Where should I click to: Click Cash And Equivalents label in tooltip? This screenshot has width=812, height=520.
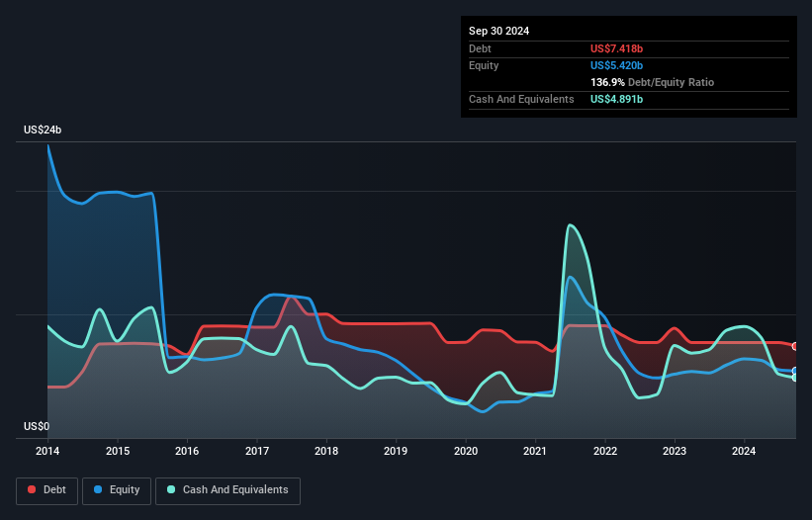coord(521,99)
